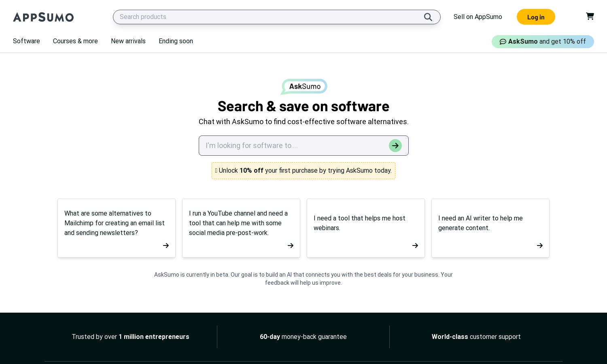The height and width of the screenshot is (364, 607).
Task: Select the AI writer prompt text
Action: click(x=480, y=223)
